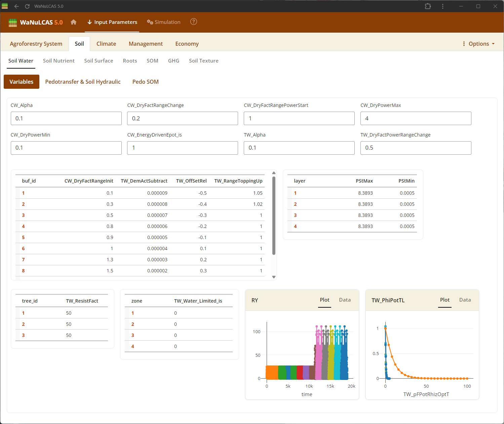Show Data view for RY chart
504x424 pixels.
[345, 300]
